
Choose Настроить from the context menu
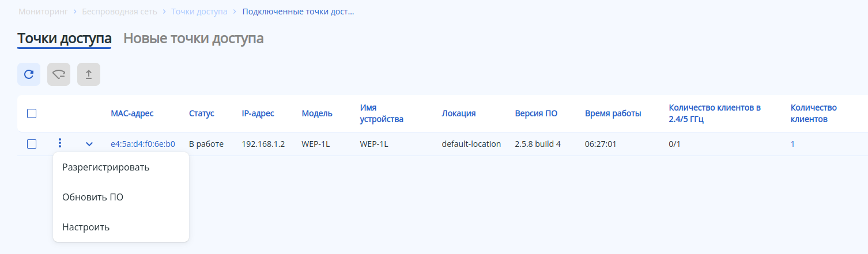pyautogui.click(x=86, y=227)
